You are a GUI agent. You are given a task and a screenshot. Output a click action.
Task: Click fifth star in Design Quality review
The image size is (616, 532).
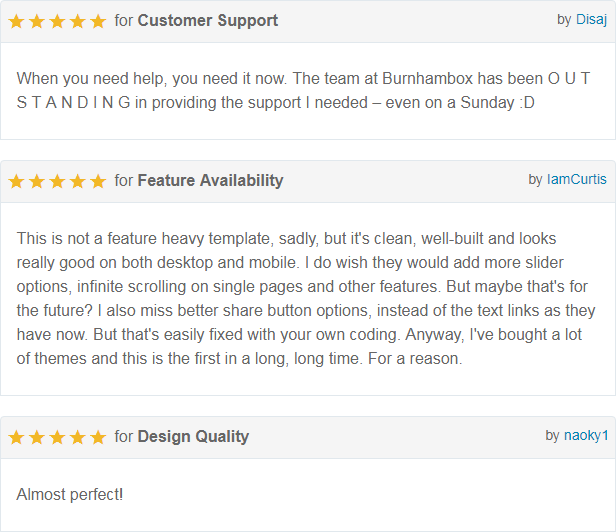point(98,437)
